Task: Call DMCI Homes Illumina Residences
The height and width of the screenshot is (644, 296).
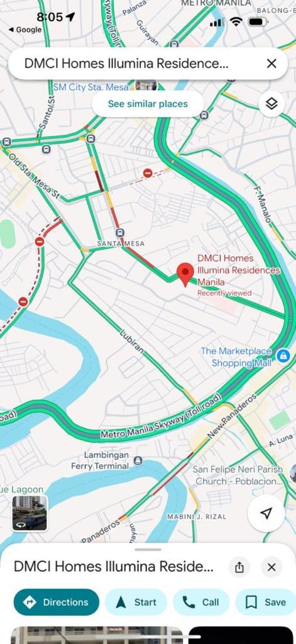Action: (200, 602)
